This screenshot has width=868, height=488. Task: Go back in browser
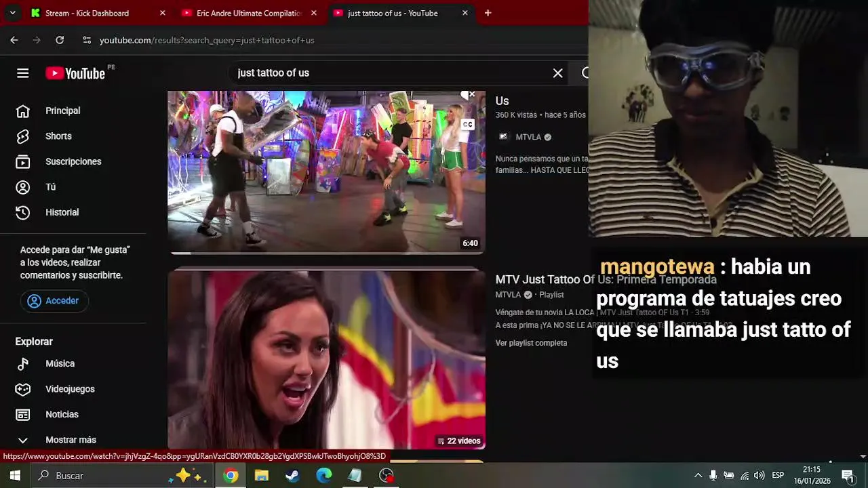point(14,40)
